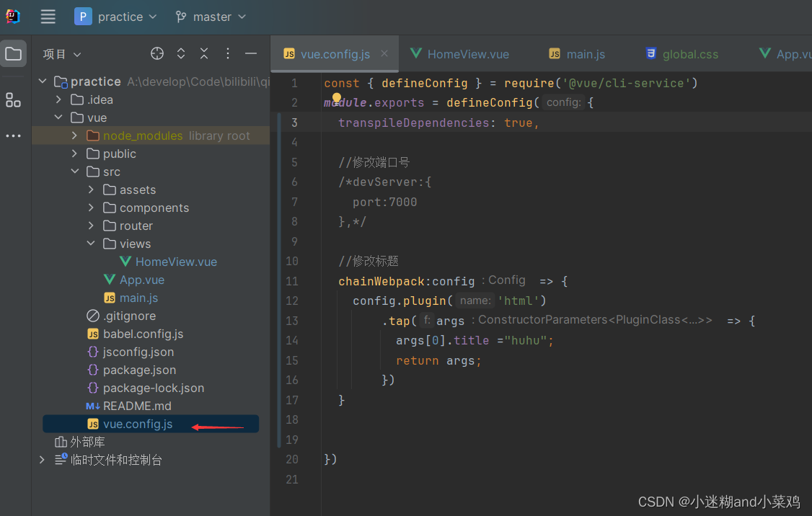Click the expand all icon
Image resolution: width=812 pixels, height=516 pixels.
pyautogui.click(x=181, y=53)
